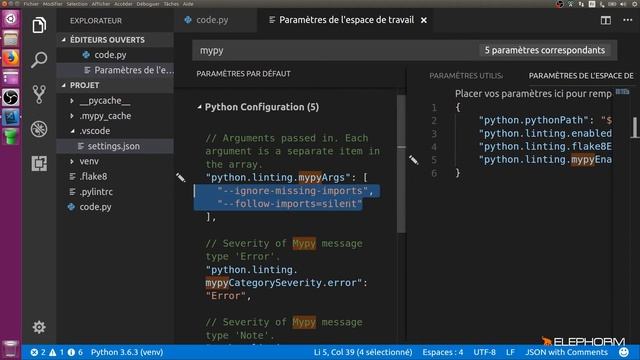Screen dimensions: 640x360
Task: Open the Fichier menu
Action: pos(31,4)
